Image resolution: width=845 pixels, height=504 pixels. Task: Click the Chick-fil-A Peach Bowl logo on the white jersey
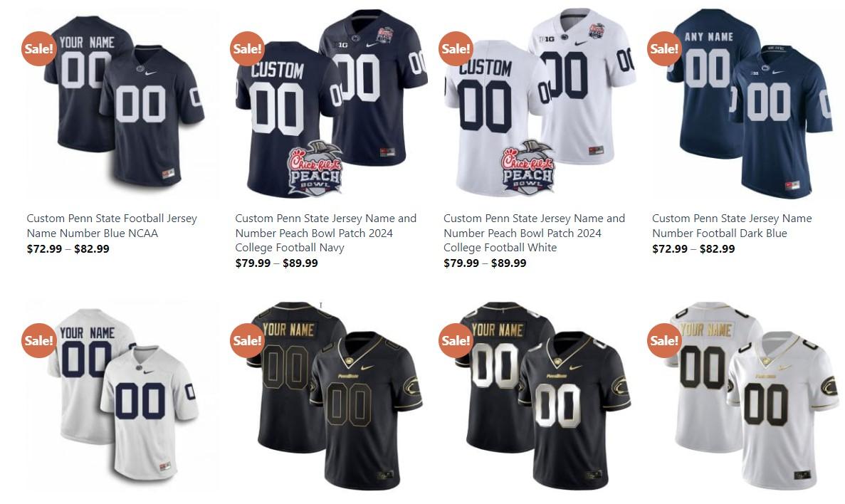click(528, 168)
